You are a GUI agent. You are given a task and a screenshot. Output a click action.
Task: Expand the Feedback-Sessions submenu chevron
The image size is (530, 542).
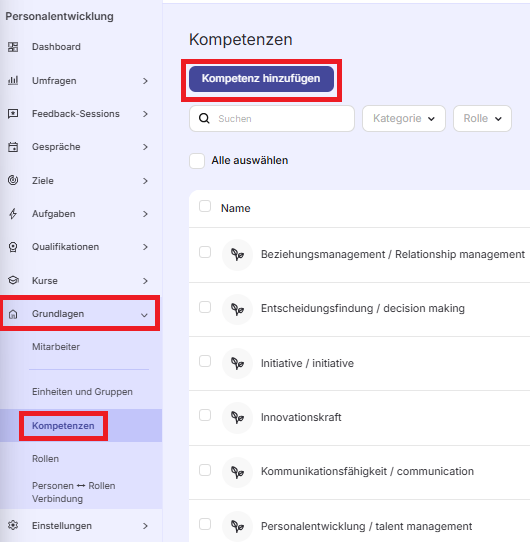click(145, 114)
